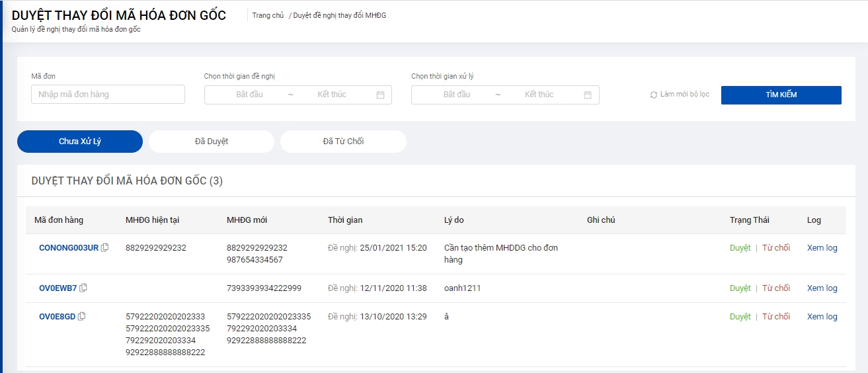
Task: Click calendar icon in processing time picker
Action: point(588,95)
